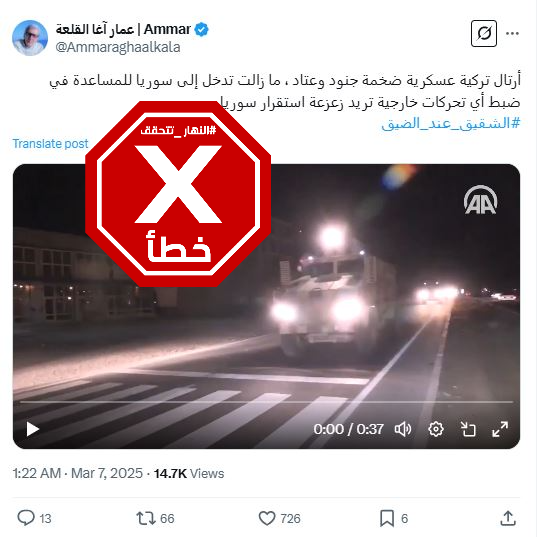Open the @Ammaraghaalkala handle link

tap(118, 47)
